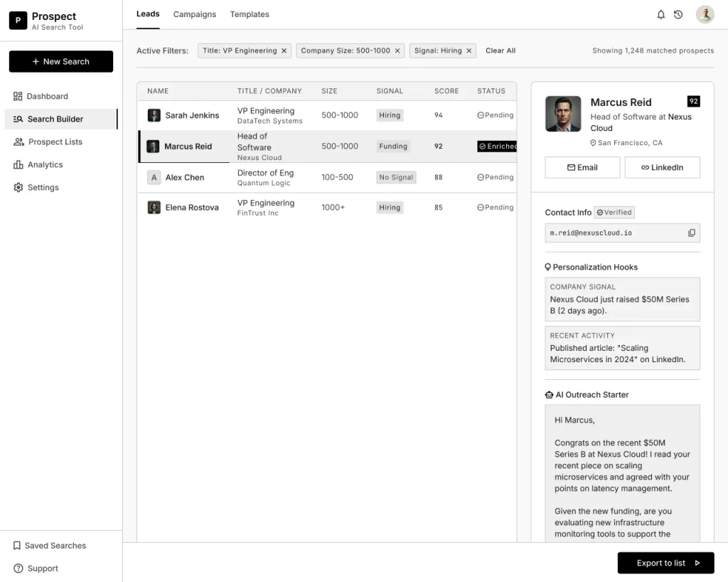Click Alex Chen's letter avatar
Image resolution: width=728 pixels, height=582 pixels.
click(154, 177)
